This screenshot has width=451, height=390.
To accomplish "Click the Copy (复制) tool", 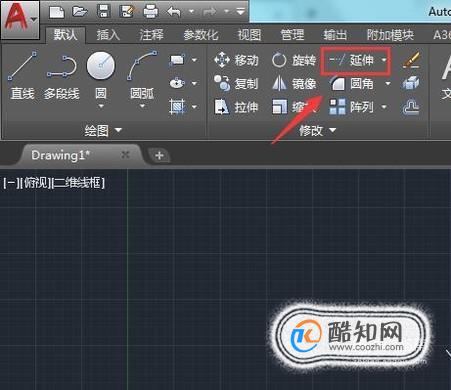I will [236, 83].
